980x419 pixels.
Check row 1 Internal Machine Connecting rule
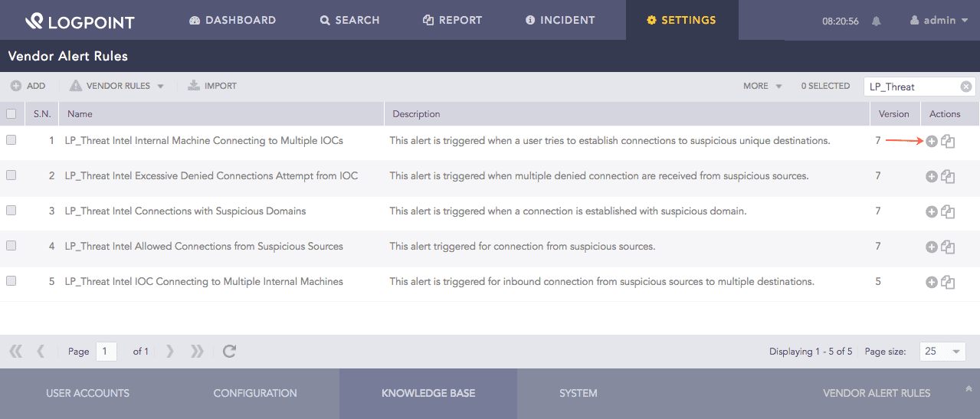tap(11, 140)
